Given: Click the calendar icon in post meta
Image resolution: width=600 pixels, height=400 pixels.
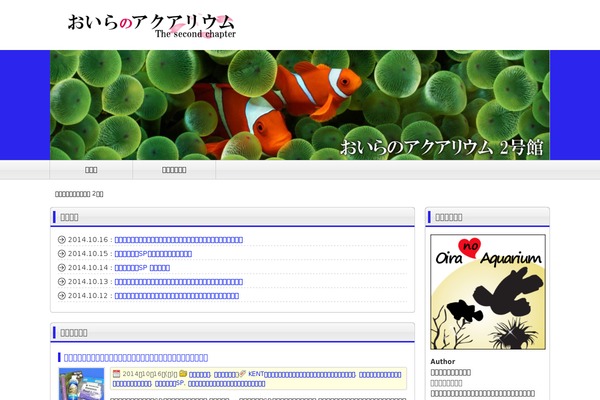Looking at the screenshot, I should (x=117, y=374).
